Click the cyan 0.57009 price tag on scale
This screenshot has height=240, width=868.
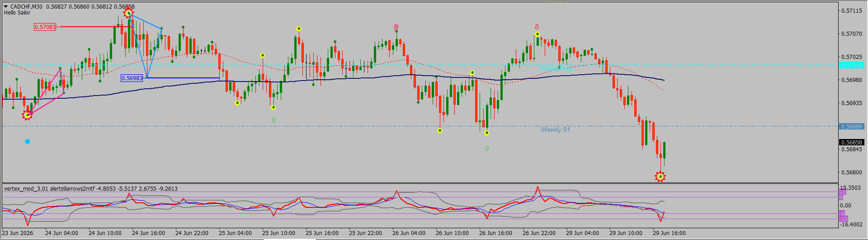852,66
